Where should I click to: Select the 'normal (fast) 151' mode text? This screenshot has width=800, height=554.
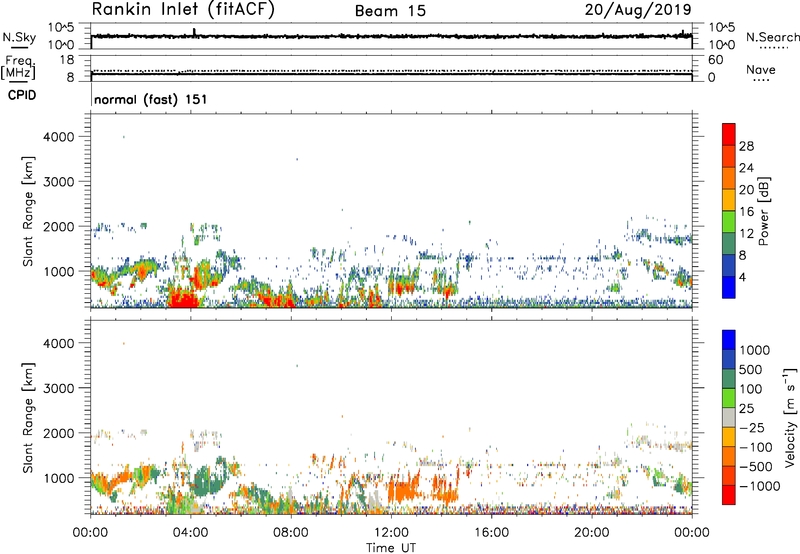(x=151, y=99)
